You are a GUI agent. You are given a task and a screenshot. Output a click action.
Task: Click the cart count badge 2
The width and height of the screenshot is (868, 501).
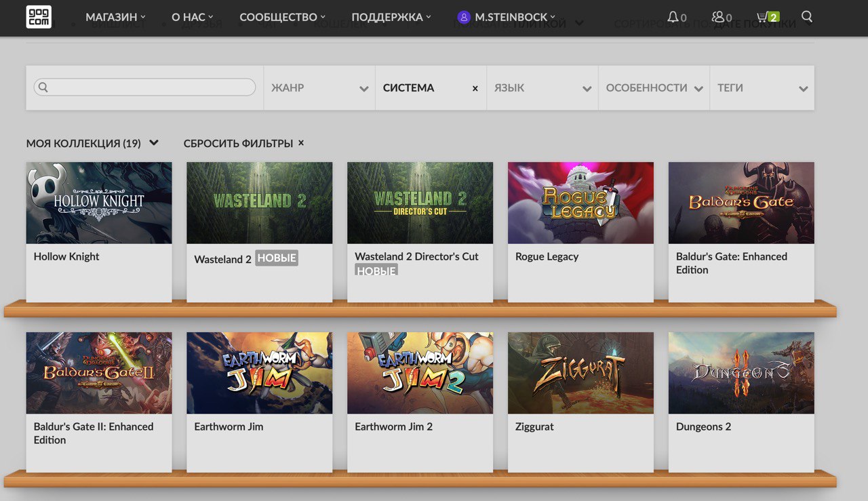click(774, 18)
